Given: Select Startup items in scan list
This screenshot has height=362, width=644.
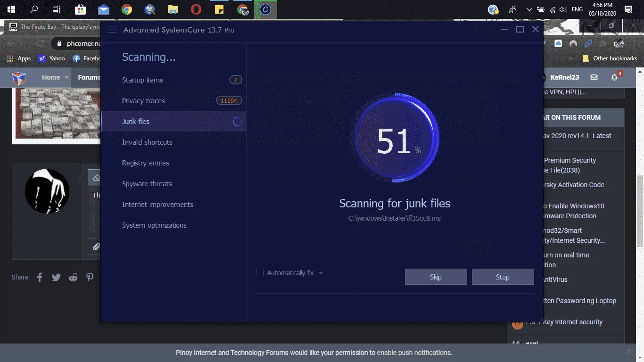Looking at the screenshot, I should pos(173,80).
